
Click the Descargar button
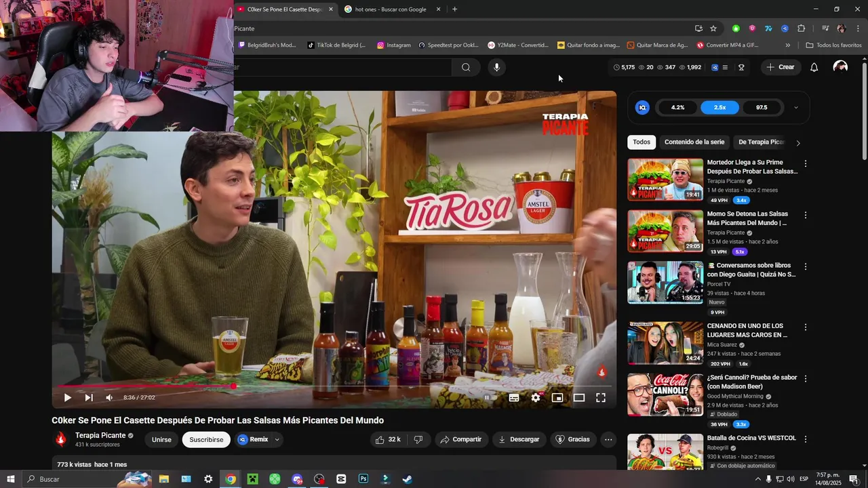click(519, 439)
